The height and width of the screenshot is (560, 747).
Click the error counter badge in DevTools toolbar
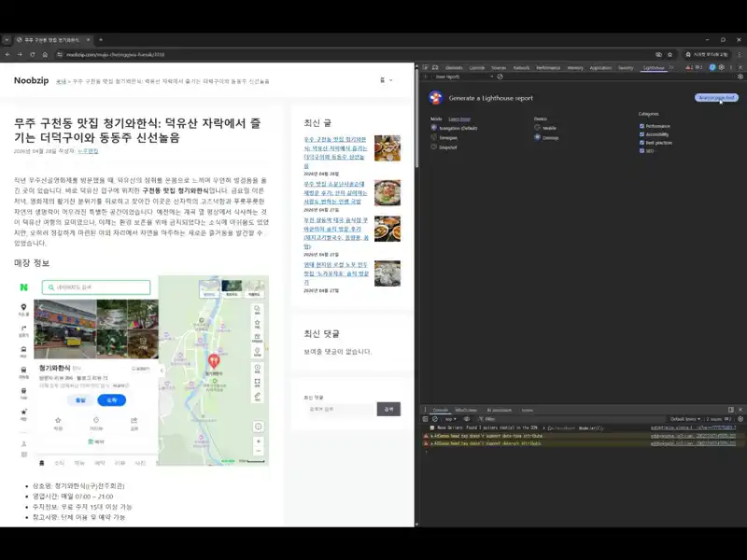coord(689,67)
